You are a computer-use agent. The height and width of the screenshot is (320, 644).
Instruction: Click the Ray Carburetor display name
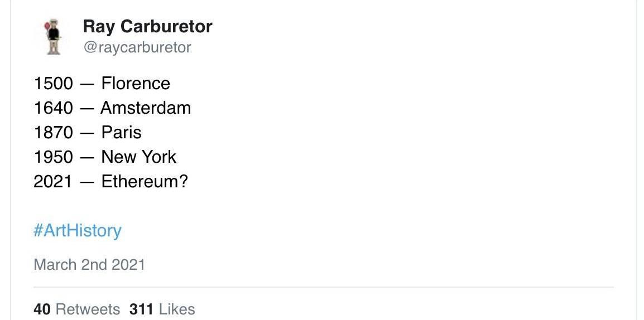(147, 27)
